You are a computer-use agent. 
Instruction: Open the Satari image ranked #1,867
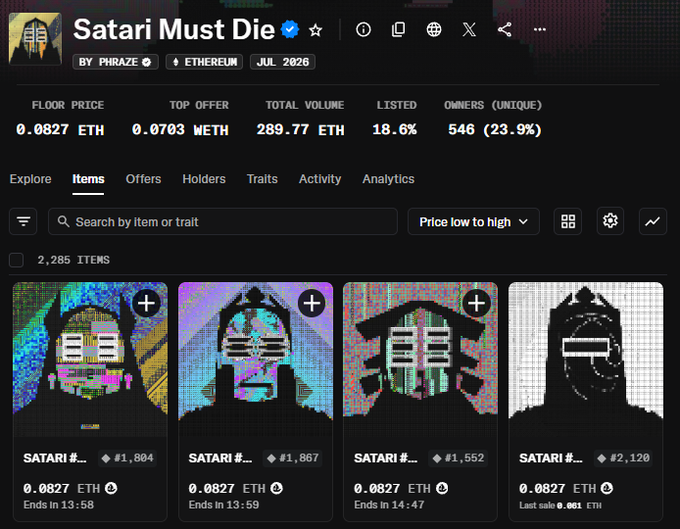click(255, 360)
